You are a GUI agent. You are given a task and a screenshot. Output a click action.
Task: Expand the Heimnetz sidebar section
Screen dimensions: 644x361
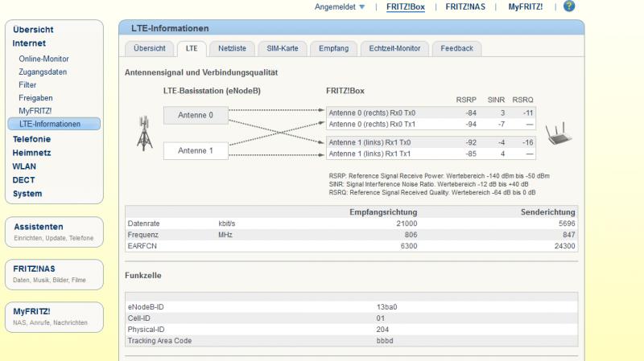pyautogui.click(x=31, y=153)
